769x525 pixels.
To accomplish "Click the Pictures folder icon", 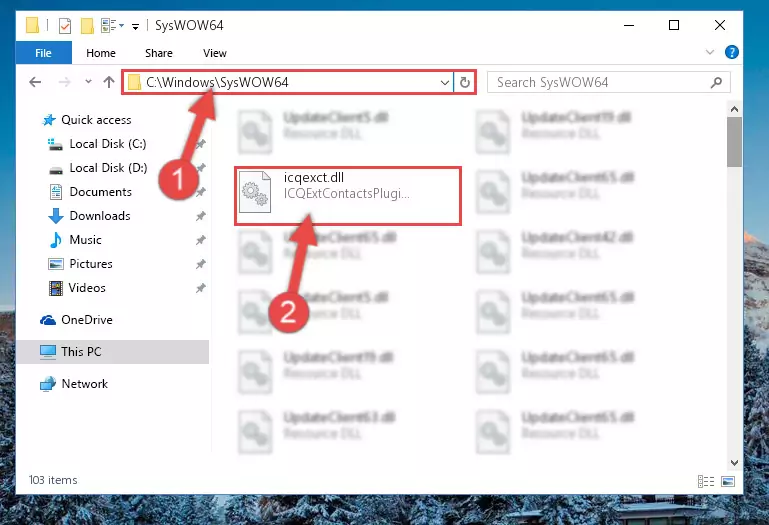I will [x=56, y=264].
